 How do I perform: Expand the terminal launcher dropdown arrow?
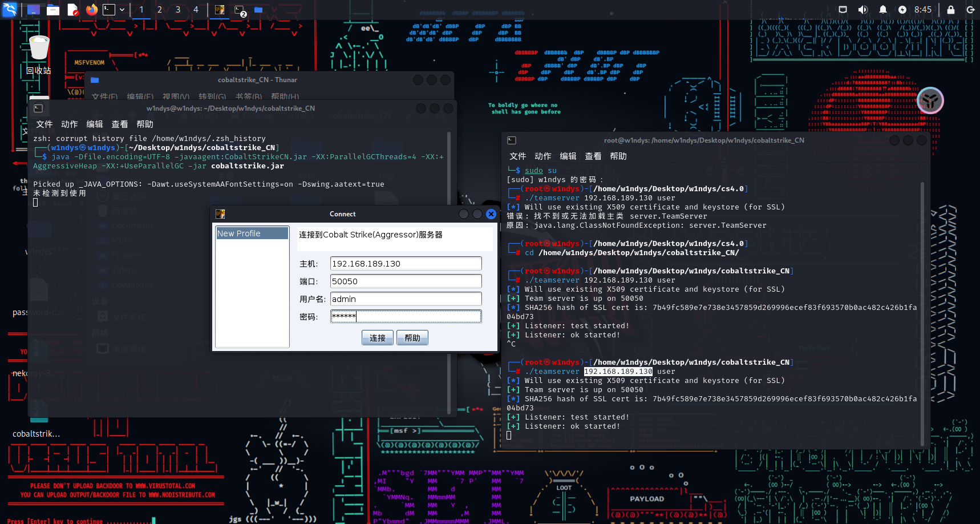122,10
